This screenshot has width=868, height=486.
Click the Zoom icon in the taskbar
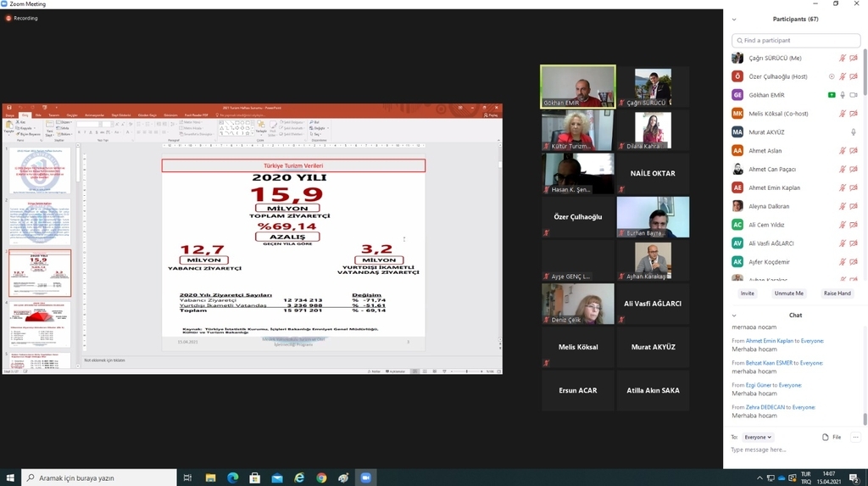[x=366, y=478]
